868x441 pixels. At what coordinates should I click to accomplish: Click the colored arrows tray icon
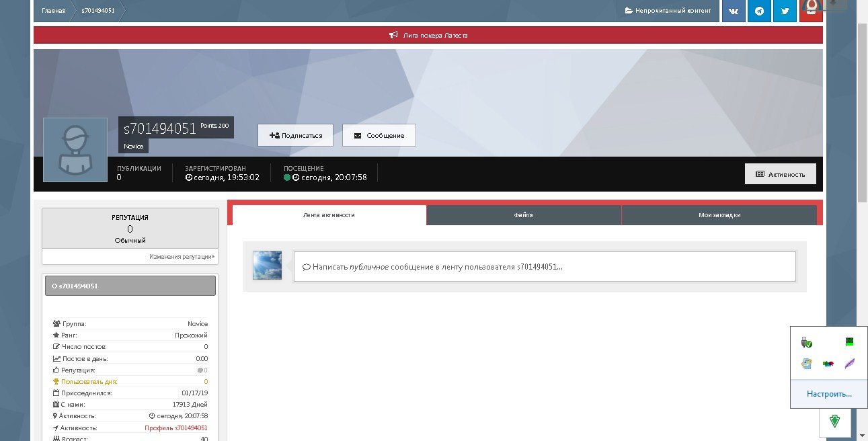coord(828,364)
